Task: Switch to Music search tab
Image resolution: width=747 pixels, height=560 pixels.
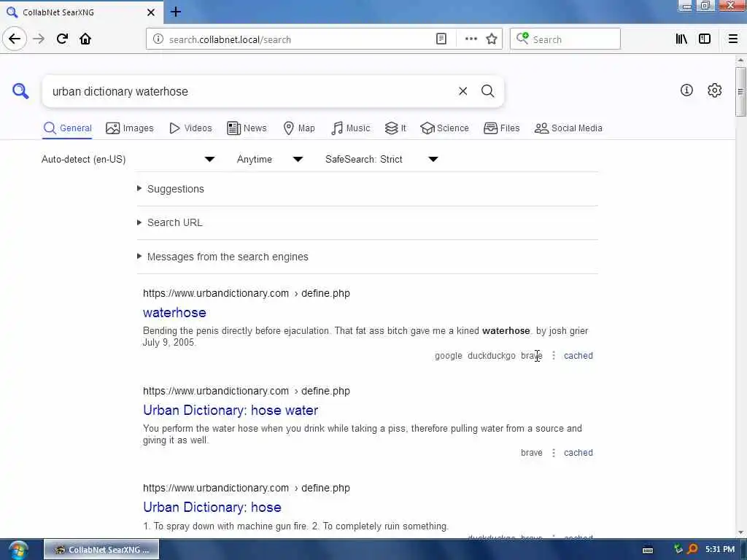Action: [x=351, y=128]
